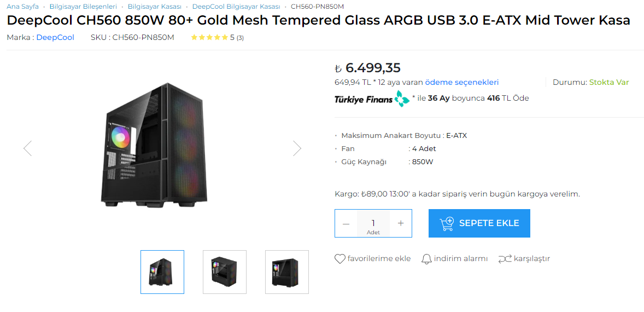
Task: Add product to cart with Sepete Ekle
Action: click(x=479, y=223)
